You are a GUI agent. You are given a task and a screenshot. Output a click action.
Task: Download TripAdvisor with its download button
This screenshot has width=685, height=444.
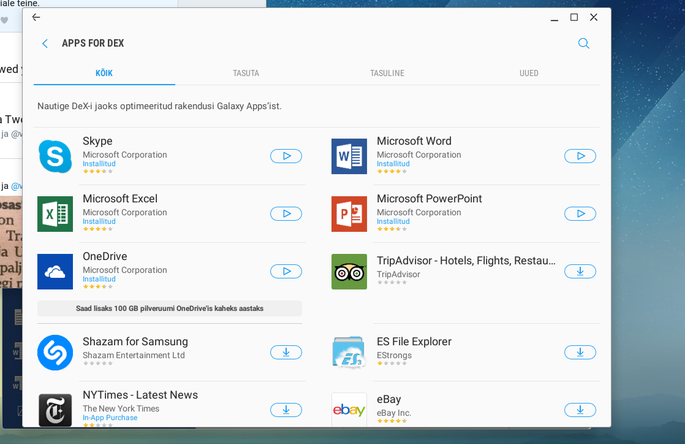pos(580,271)
